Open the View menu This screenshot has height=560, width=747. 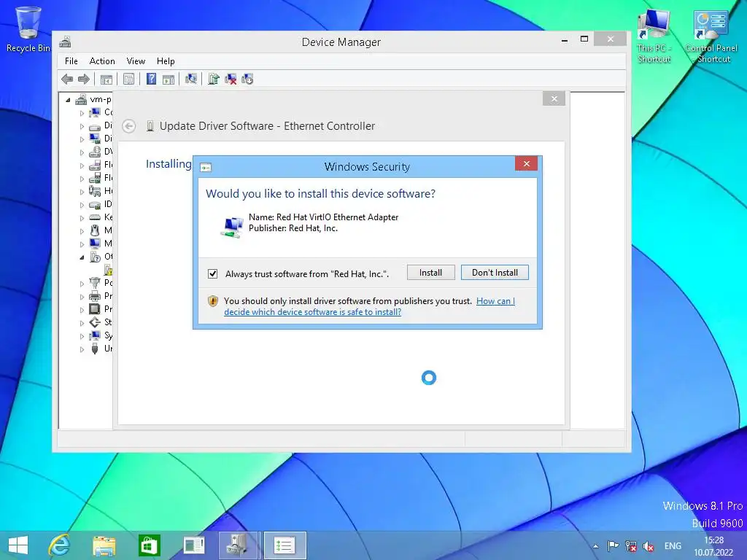(x=136, y=61)
